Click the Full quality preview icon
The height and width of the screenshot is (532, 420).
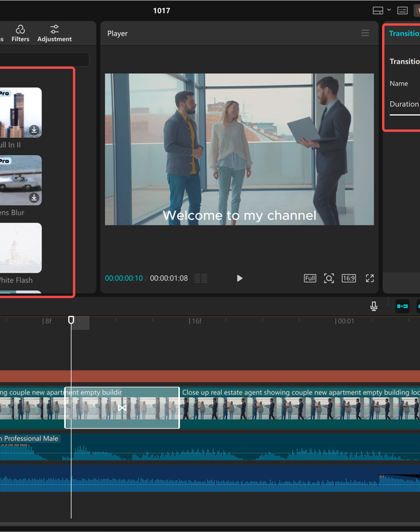(x=310, y=278)
